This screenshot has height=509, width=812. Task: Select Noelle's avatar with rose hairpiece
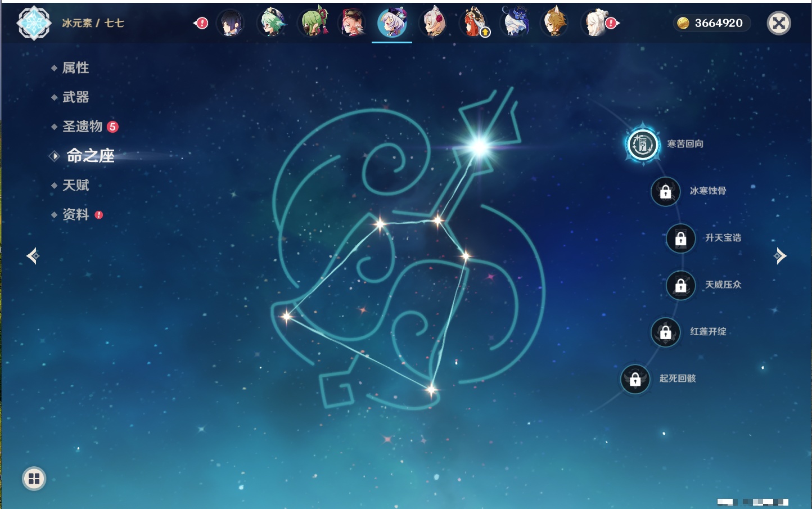click(433, 24)
